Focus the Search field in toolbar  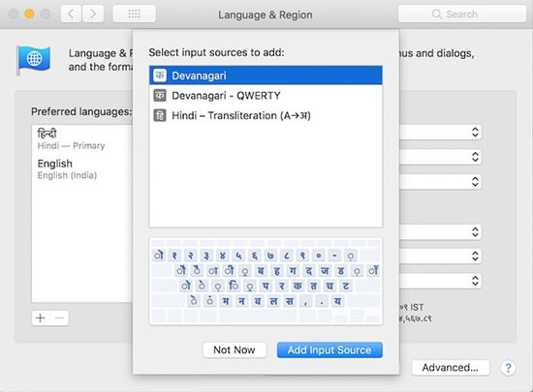pyautogui.click(x=462, y=14)
